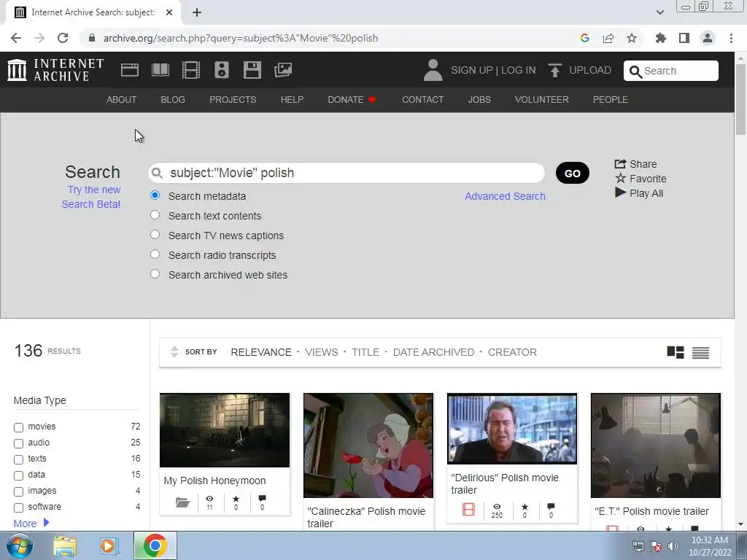Reload the page
This screenshot has width=747, height=560.
click(63, 38)
